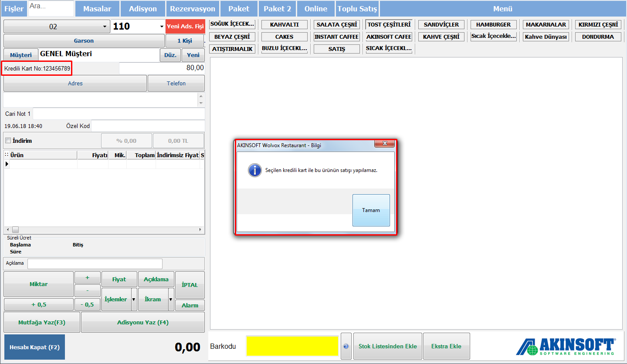Image resolution: width=627 pixels, height=364 pixels.
Task: Click the % 0,00 discount button
Action: coord(126,141)
